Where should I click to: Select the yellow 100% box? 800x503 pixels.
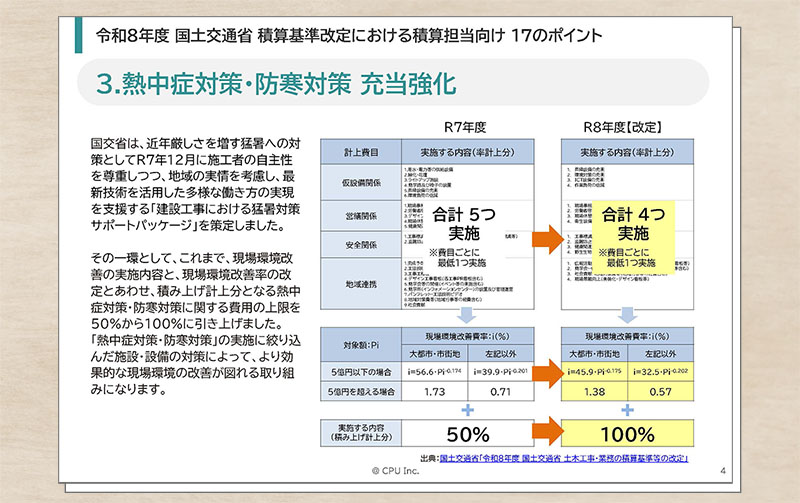point(626,435)
